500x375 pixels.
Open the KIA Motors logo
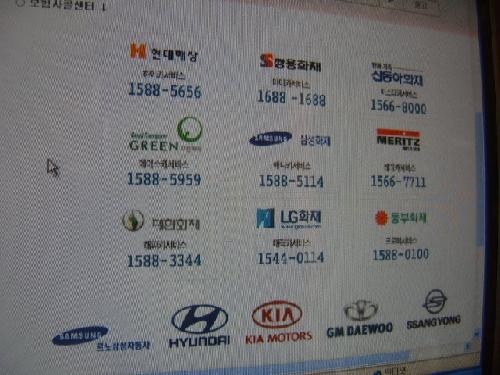(278, 322)
